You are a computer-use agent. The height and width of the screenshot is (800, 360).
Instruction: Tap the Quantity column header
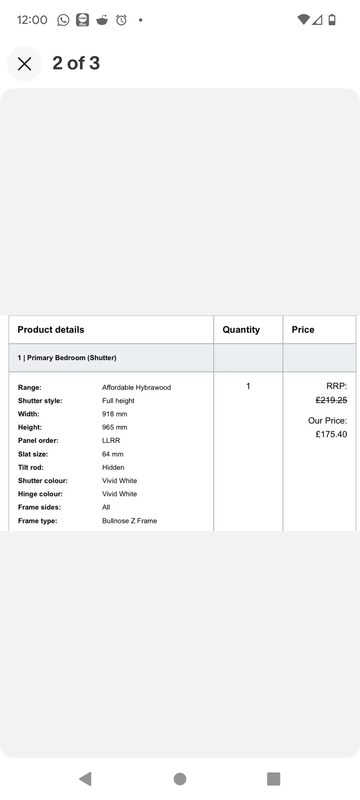click(241, 330)
